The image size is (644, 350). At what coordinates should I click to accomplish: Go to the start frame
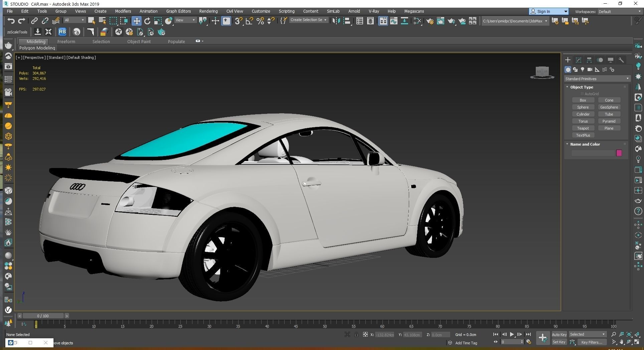[x=496, y=334]
